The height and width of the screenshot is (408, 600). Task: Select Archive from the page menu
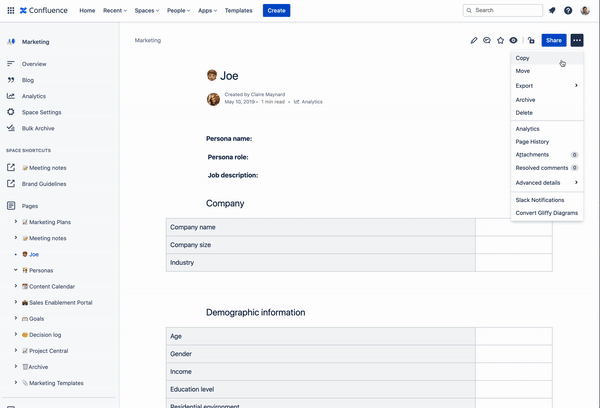[547, 100]
